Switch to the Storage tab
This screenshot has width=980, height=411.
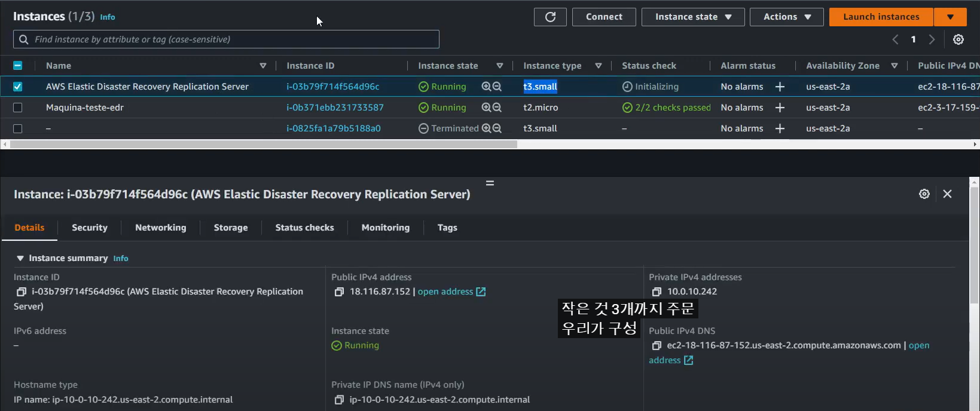point(231,228)
